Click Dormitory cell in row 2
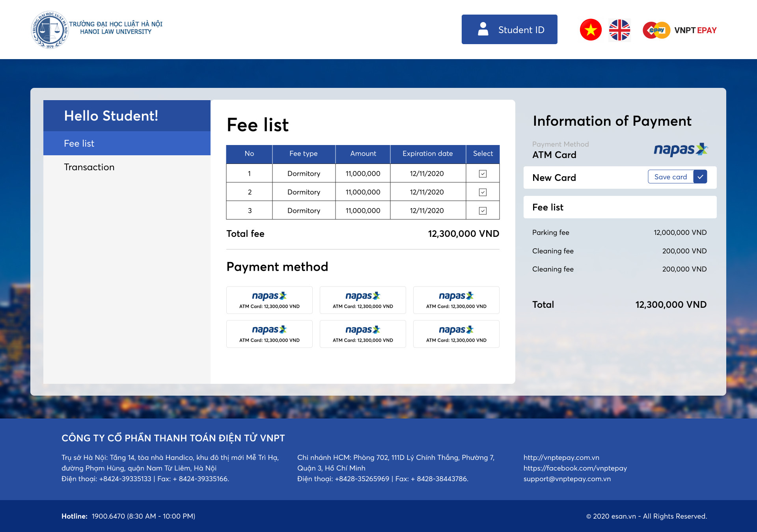 (304, 192)
